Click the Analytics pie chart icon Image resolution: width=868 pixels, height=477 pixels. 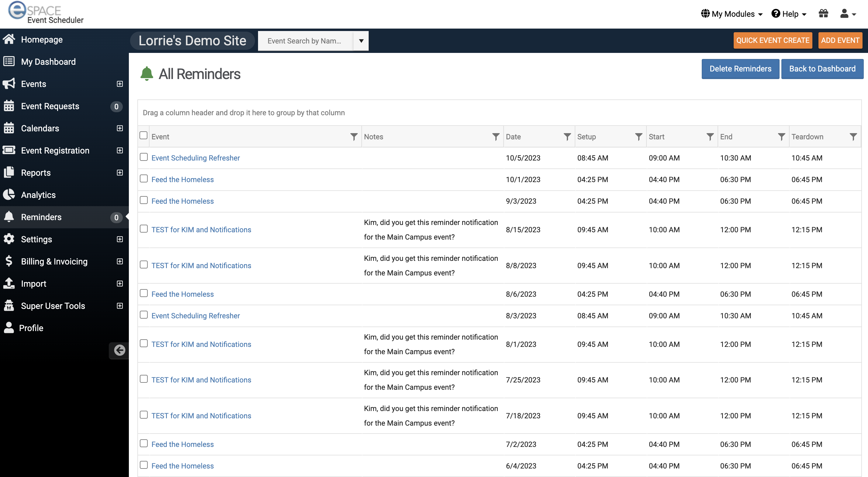point(9,195)
